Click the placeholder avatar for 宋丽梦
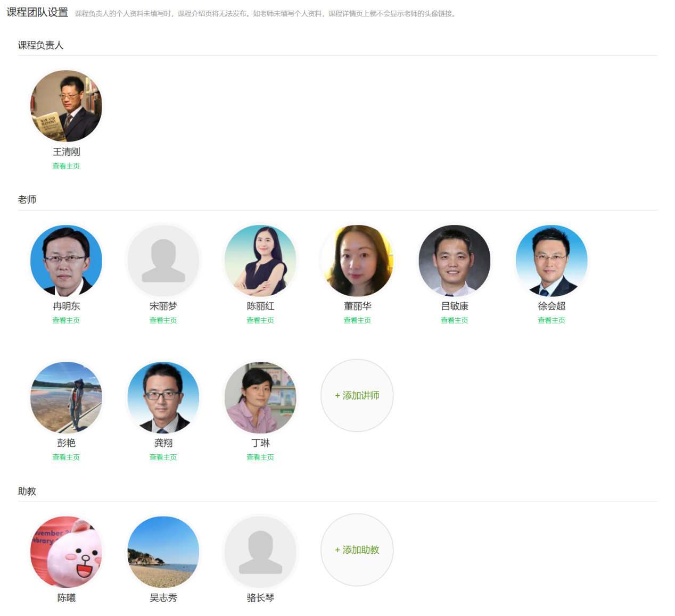This screenshot has height=616, width=675. pos(163,261)
